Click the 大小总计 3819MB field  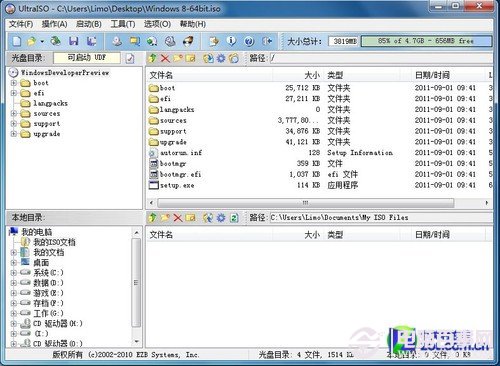(344, 41)
